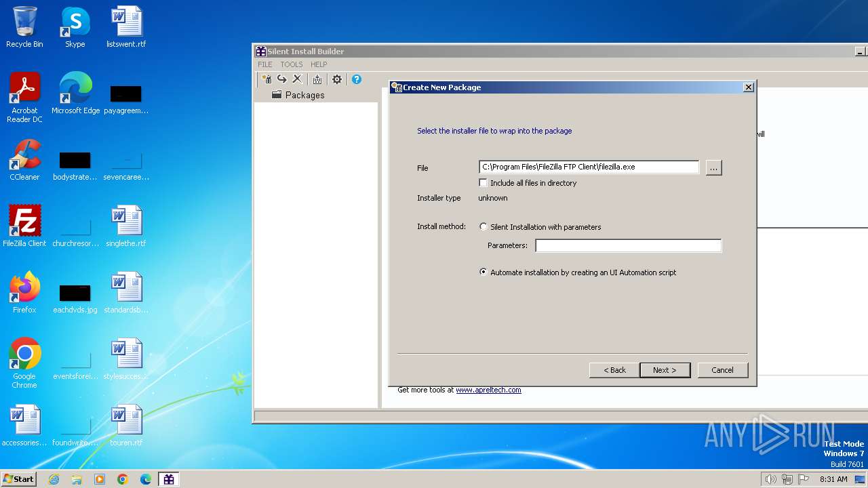
Task: Open Internet Explorer from taskbar
Action: click(54, 479)
